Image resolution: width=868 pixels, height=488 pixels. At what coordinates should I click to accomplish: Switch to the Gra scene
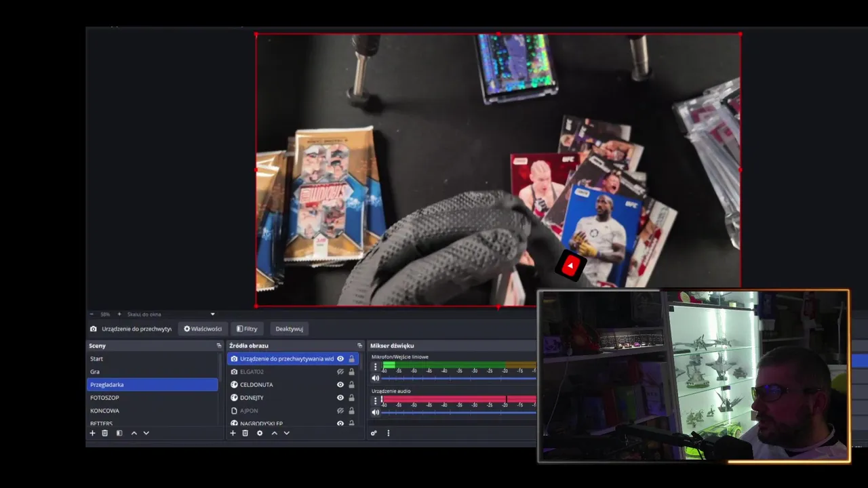153,371
